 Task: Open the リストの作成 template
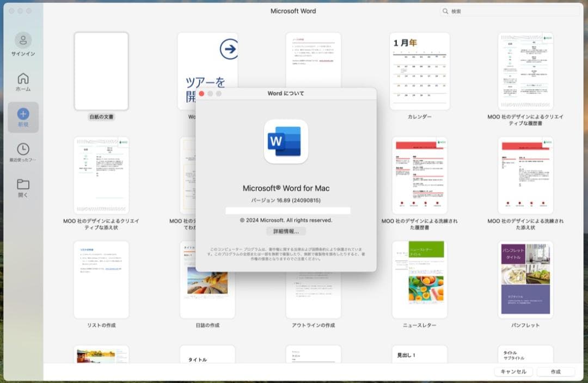tap(101, 279)
